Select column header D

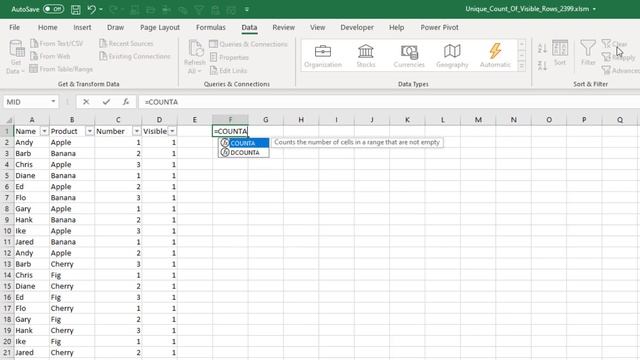point(159,120)
